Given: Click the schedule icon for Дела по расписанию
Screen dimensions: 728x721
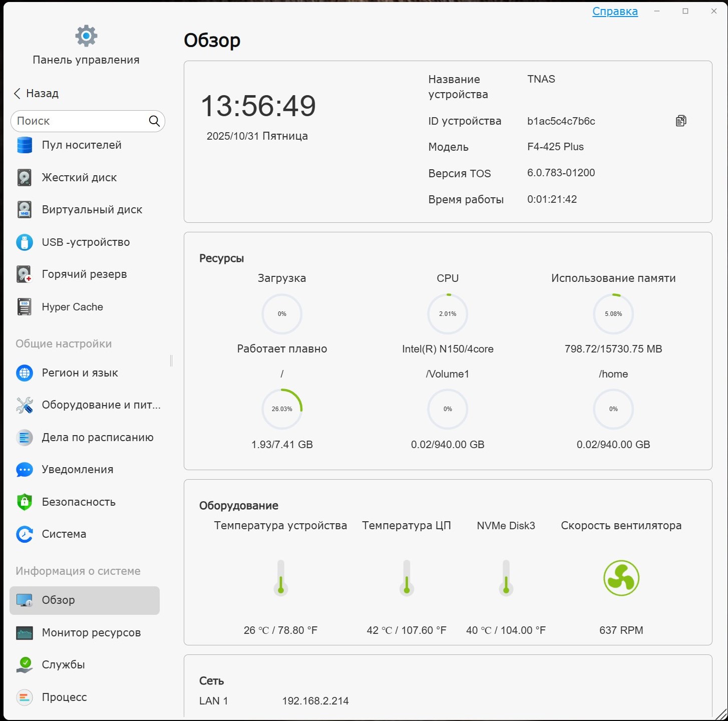Looking at the screenshot, I should coord(25,438).
